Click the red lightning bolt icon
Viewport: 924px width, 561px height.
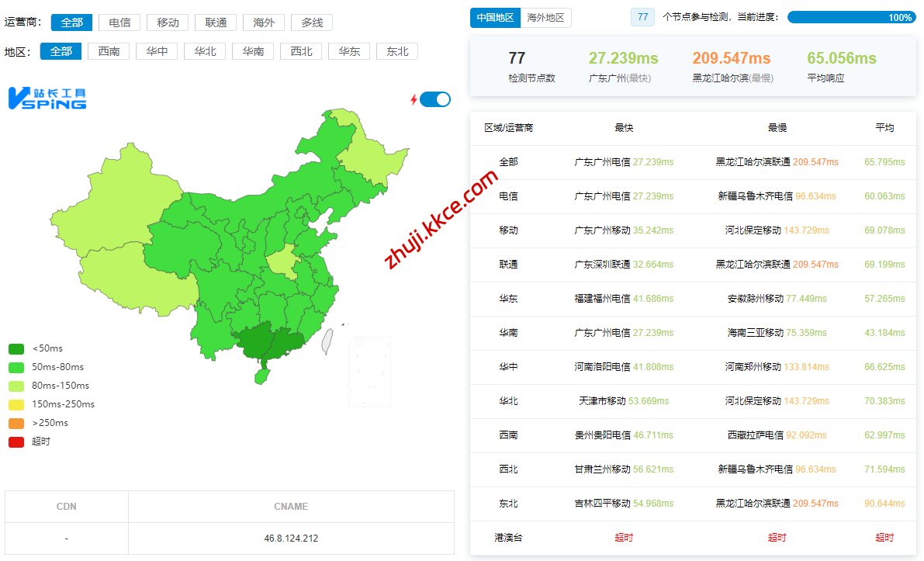pos(414,99)
